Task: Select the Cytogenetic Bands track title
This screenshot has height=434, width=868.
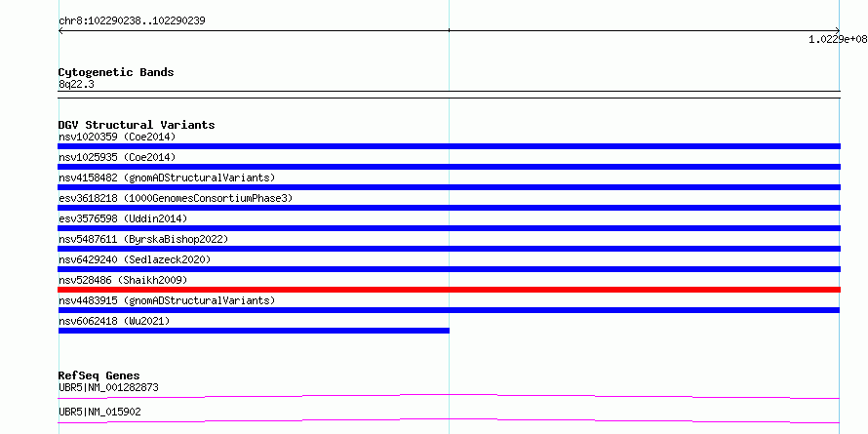Action: pos(116,72)
